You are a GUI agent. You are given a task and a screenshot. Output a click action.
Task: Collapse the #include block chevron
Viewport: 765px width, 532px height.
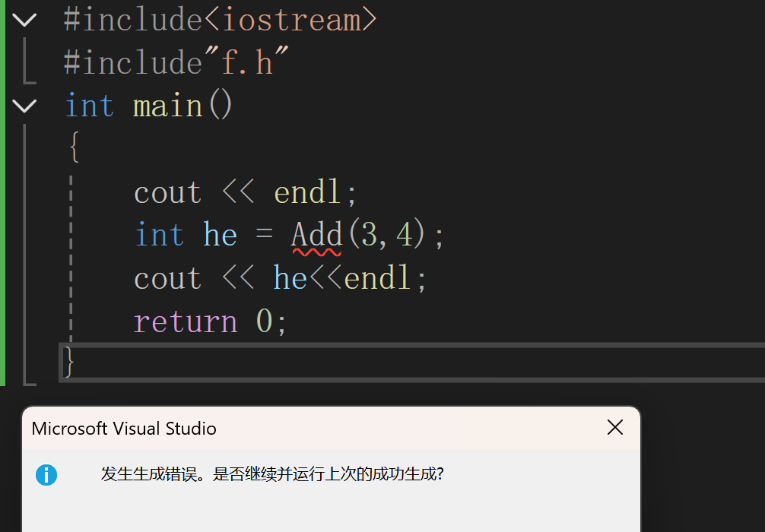click(x=24, y=20)
